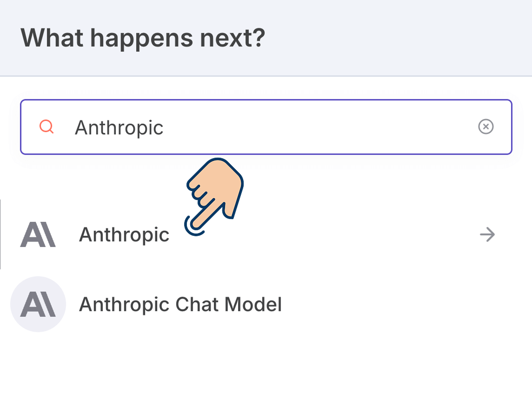The width and height of the screenshot is (532, 400).
Task: Click the word "Chat" in second result
Action: click(x=195, y=304)
